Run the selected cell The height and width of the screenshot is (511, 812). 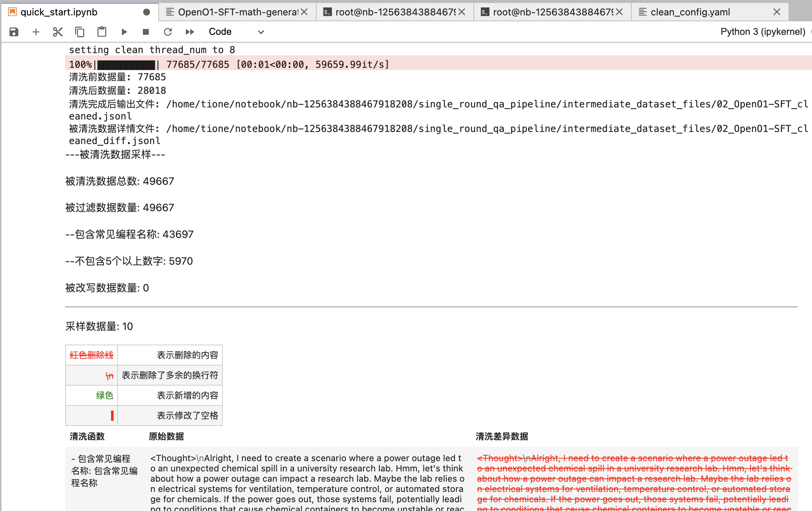pyautogui.click(x=124, y=32)
